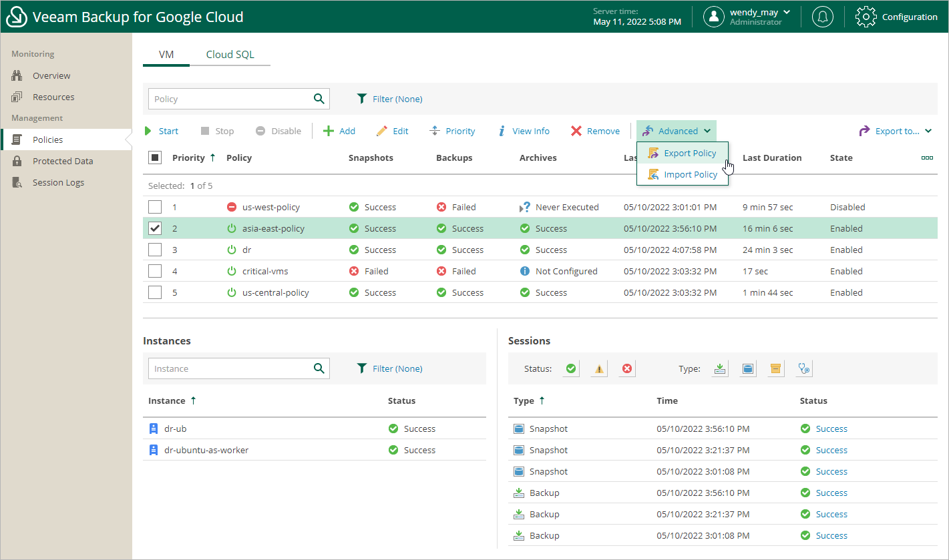
Task: Open priority 1 link of us-west-policy
Action: 175,207
